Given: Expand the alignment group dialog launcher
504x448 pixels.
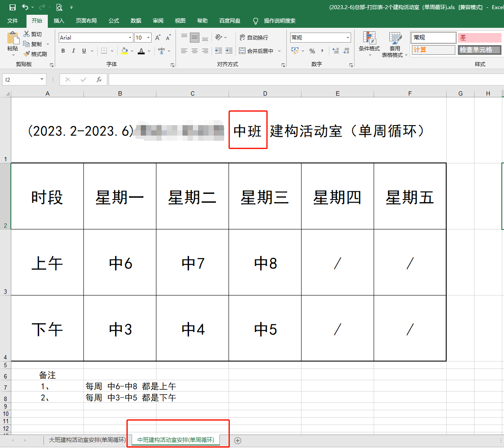Looking at the screenshot, I should 283,65.
